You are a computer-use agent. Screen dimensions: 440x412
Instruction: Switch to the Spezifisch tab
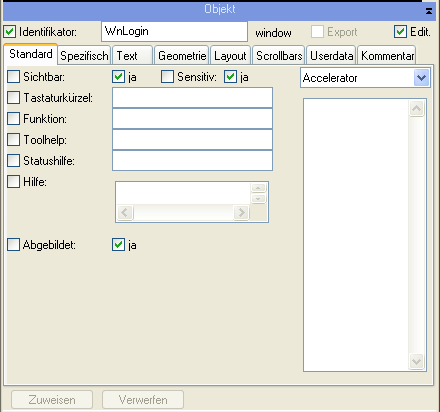pos(84,55)
